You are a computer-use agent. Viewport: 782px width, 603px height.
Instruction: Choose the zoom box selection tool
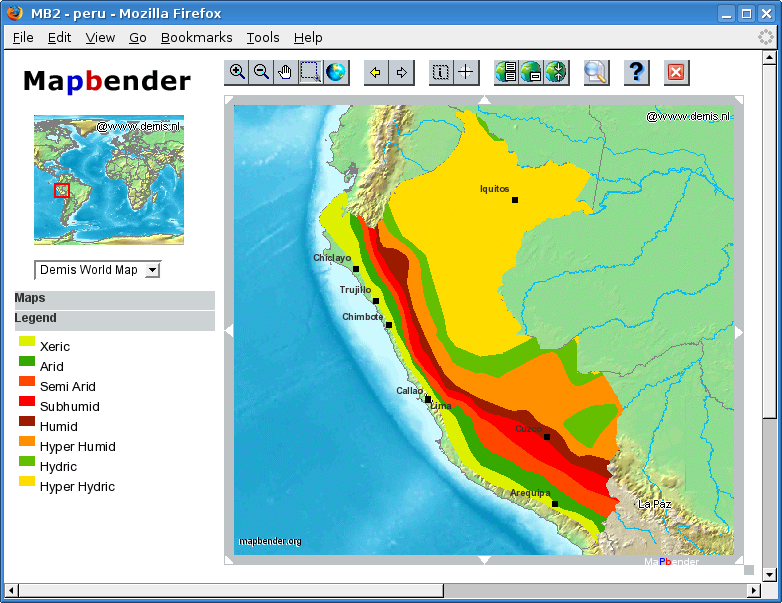(x=310, y=72)
